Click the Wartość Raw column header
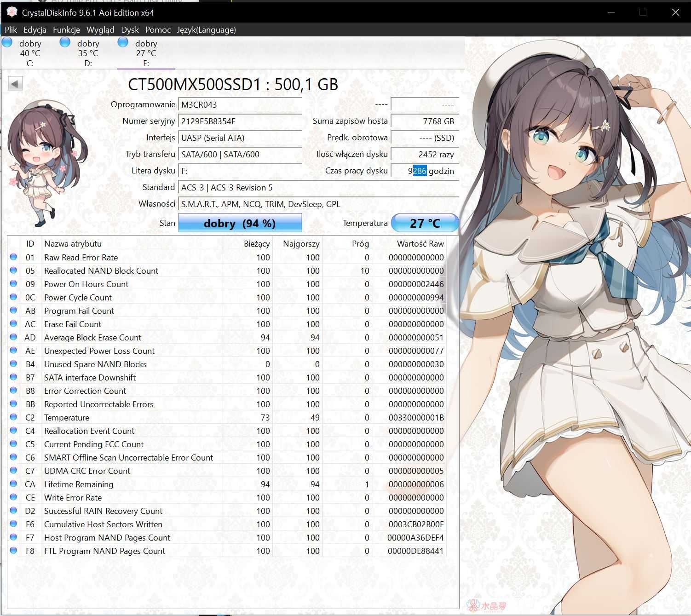Viewport: 691px width, 616px height. pos(409,243)
